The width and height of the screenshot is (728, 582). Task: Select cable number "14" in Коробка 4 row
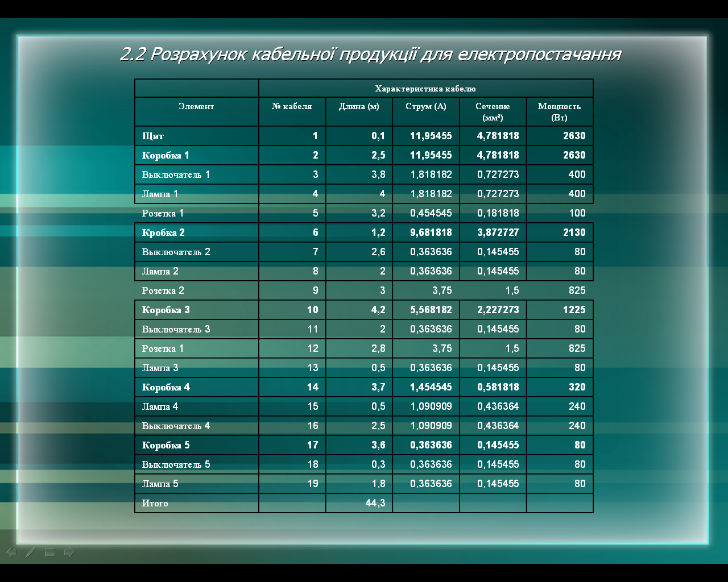[313, 388]
